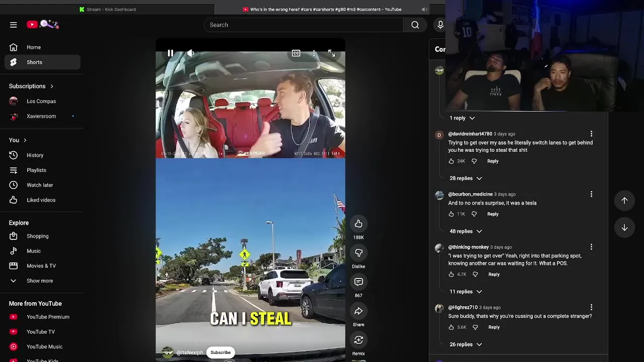The height and width of the screenshot is (362, 644).
Task: Open Los Compas subscription
Action: pos(43,102)
